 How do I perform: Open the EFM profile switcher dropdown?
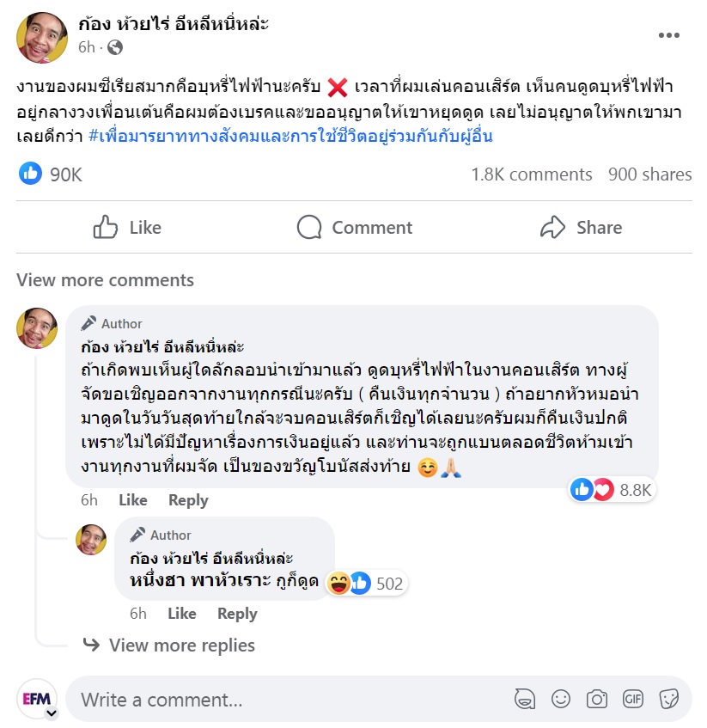point(52,713)
